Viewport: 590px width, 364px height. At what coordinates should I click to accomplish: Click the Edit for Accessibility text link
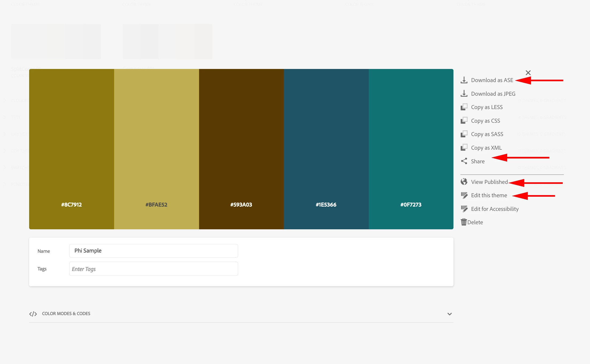click(495, 209)
